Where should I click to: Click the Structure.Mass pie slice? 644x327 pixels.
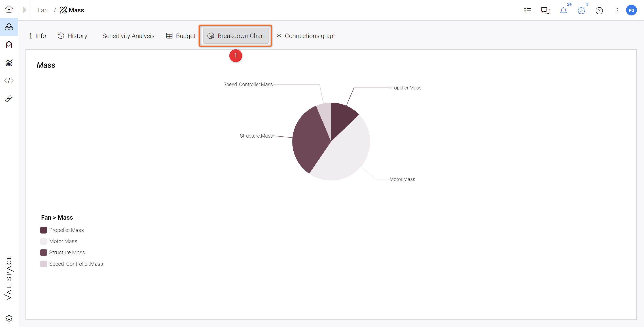(309, 140)
